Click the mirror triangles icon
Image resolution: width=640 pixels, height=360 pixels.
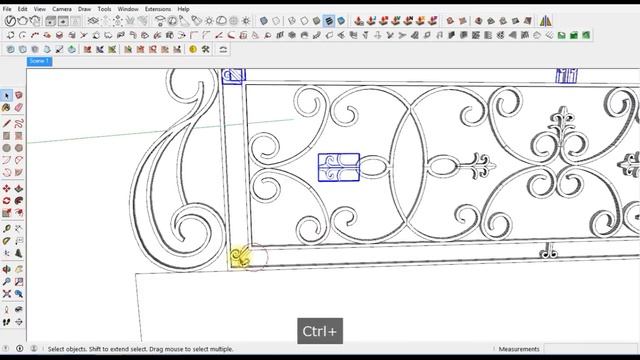546,21
